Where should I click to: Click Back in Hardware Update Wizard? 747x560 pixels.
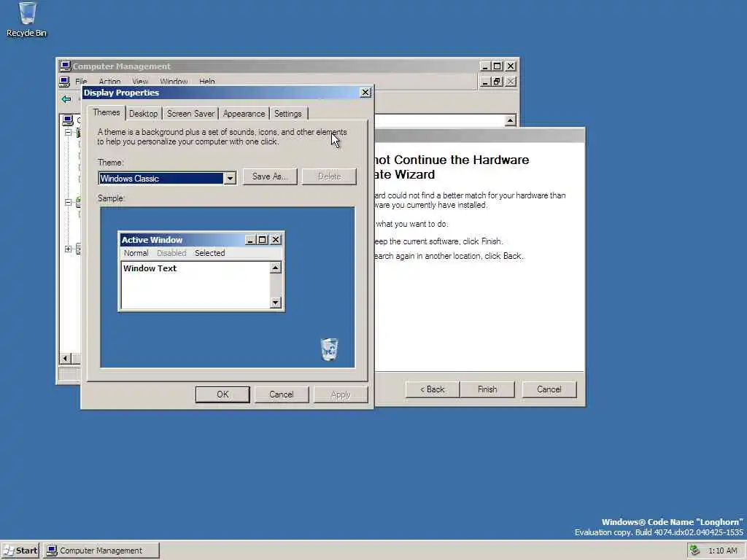[433, 389]
